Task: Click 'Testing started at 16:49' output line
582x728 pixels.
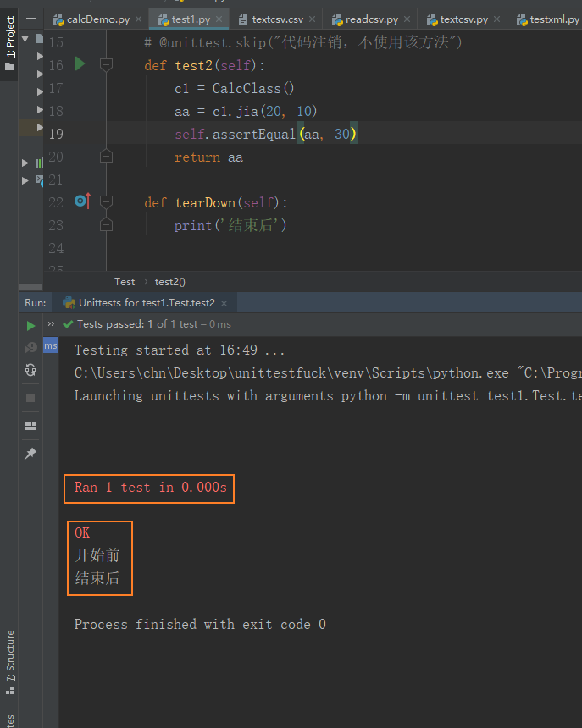Action: (180, 350)
